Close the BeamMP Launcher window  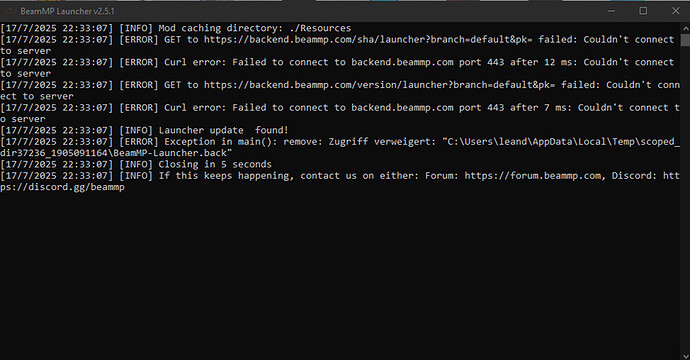[x=675, y=11]
